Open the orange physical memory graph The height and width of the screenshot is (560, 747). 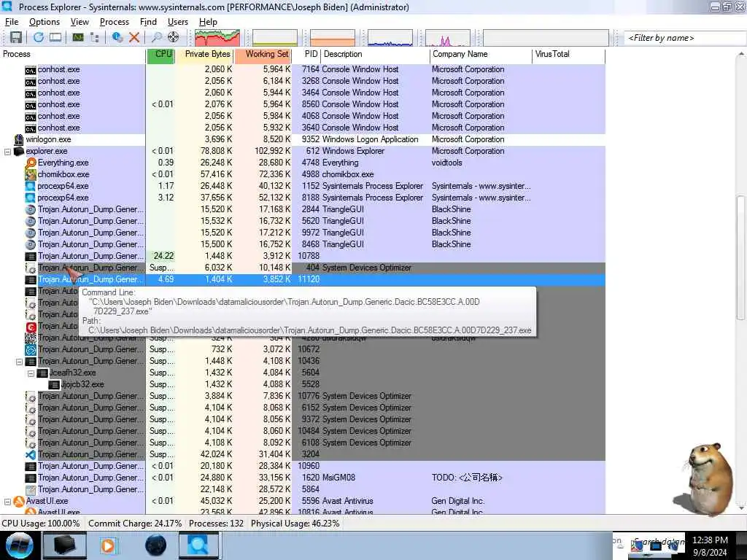pos(333,38)
